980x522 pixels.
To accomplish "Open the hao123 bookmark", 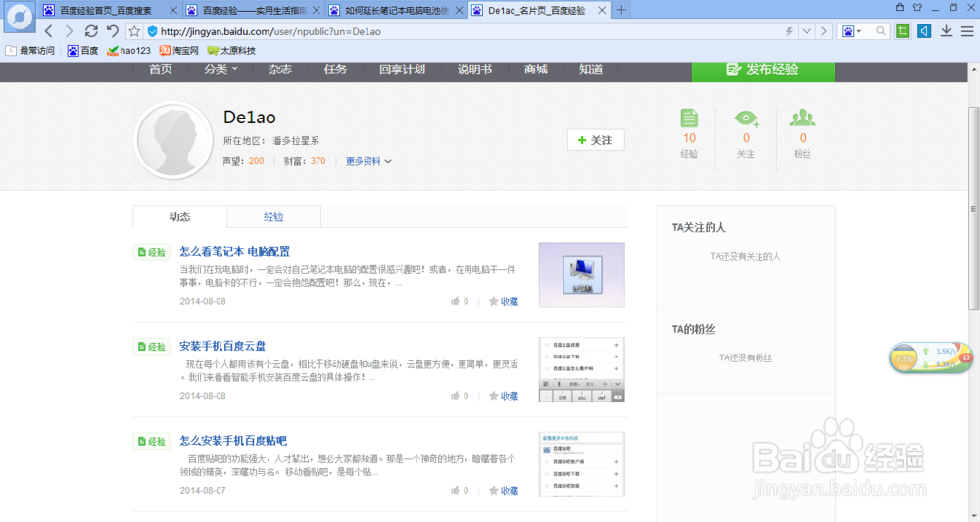I will point(128,51).
